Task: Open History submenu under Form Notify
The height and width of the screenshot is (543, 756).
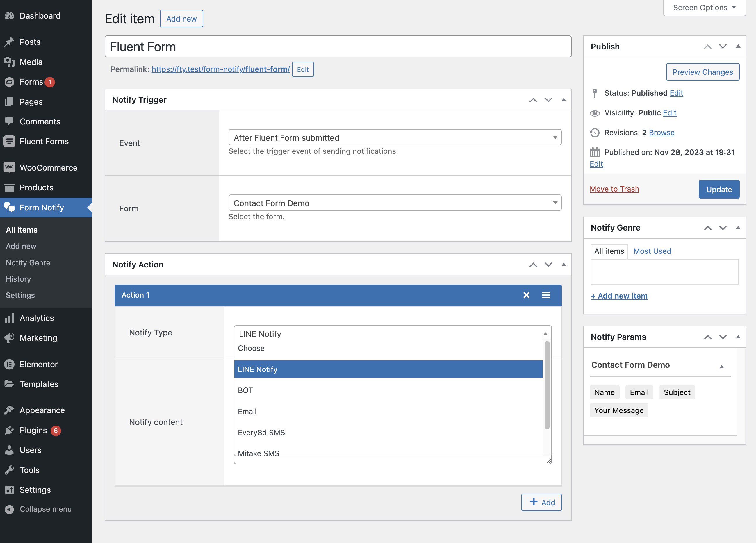Action: click(x=18, y=279)
